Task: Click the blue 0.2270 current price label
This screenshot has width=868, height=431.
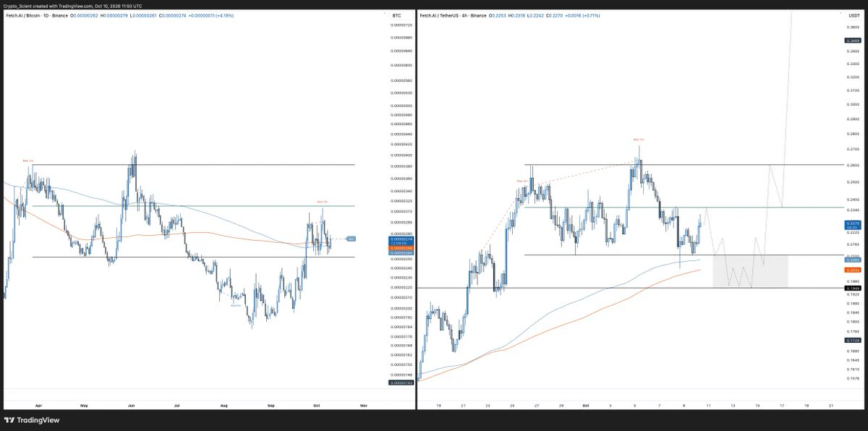Action: point(851,224)
